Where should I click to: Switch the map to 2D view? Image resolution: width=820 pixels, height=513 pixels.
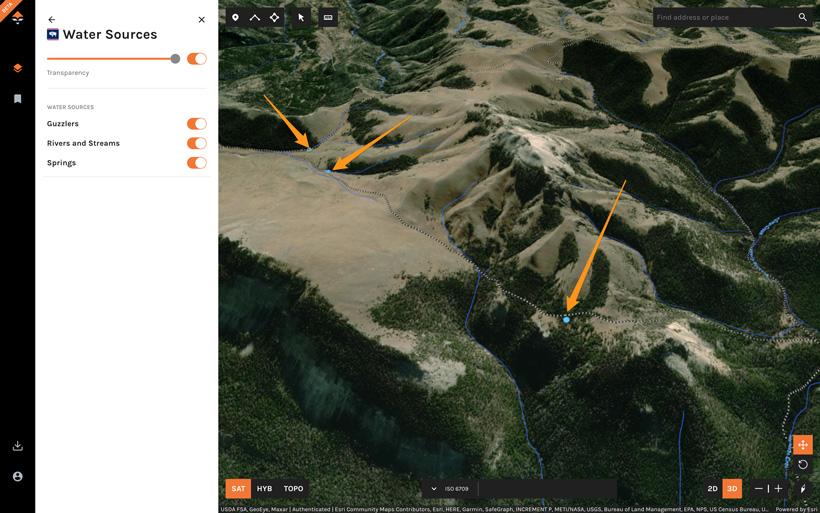coord(712,488)
